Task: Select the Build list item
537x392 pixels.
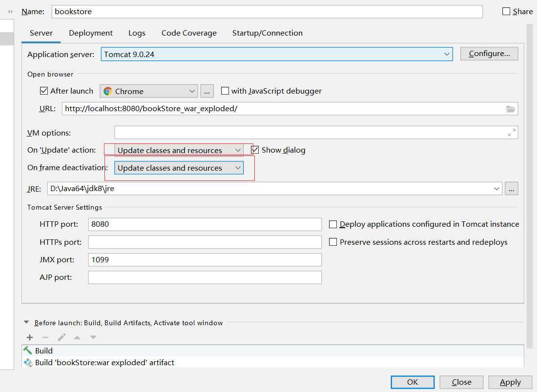Action: pyautogui.click(x=272, y=351)
